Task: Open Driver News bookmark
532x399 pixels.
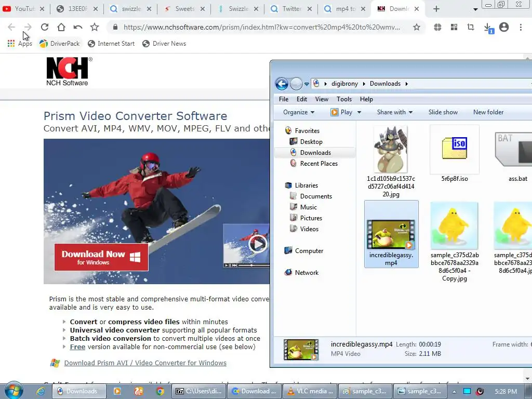Action: click(164, 44)
